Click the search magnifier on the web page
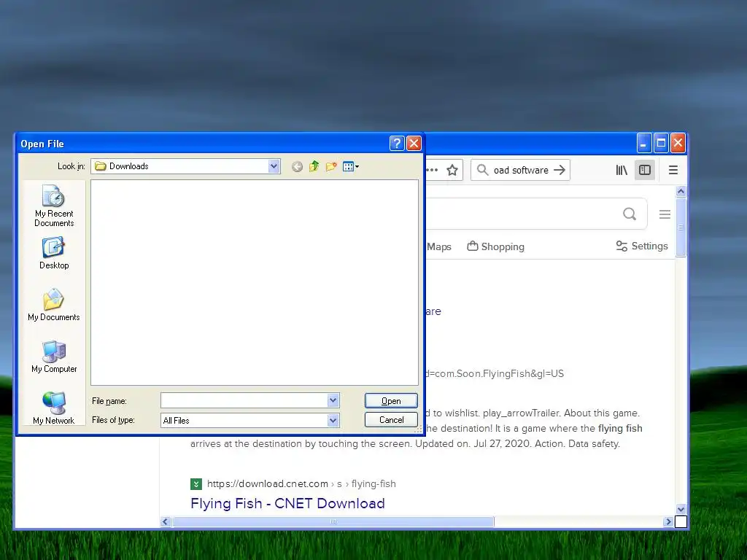 click(x=630, y=214)
